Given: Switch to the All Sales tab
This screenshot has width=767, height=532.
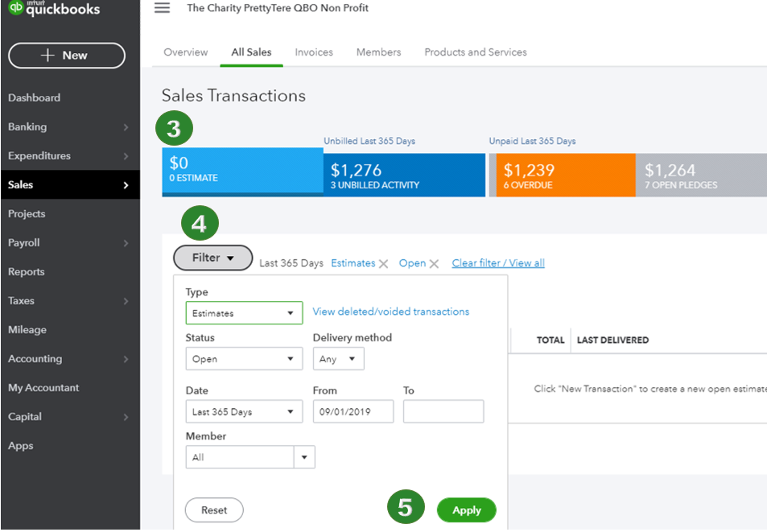Looking at the screenshot, I should click(251, 52).
